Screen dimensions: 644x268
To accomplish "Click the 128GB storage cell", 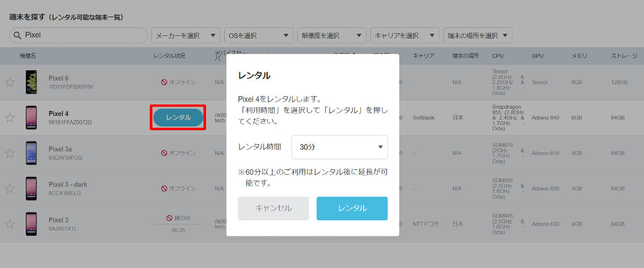I will [619, 82].
